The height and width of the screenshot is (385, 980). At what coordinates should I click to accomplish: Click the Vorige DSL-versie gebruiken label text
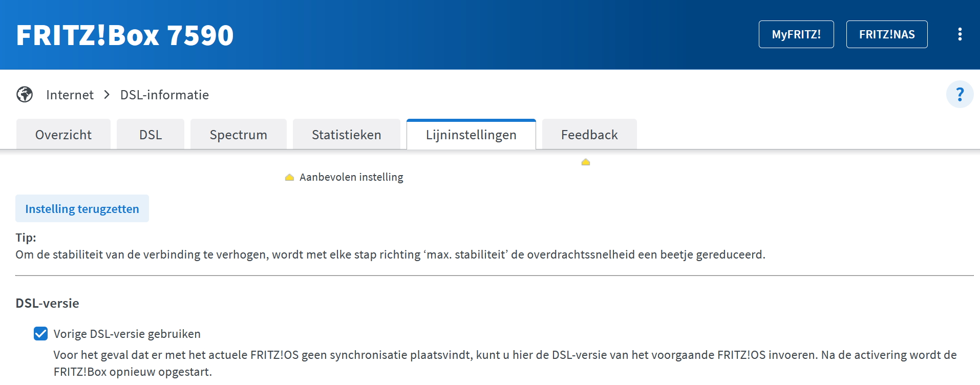click(x=127, y=334)
